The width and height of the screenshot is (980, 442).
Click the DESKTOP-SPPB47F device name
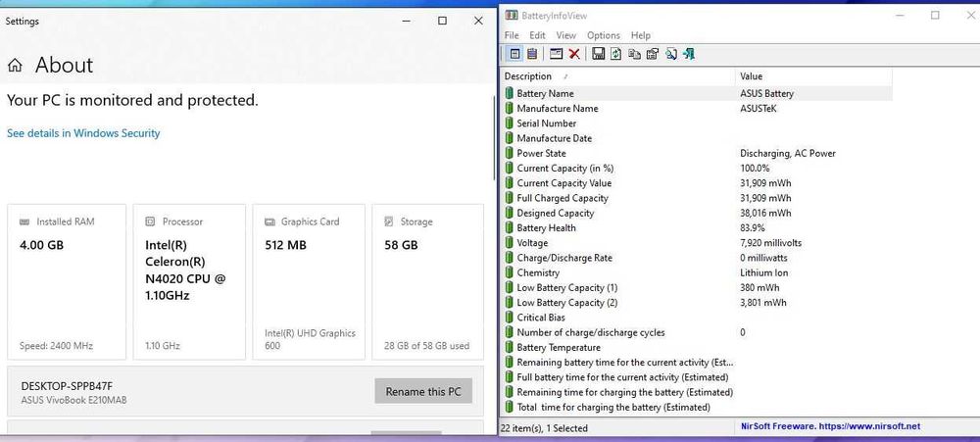[67, 386]
